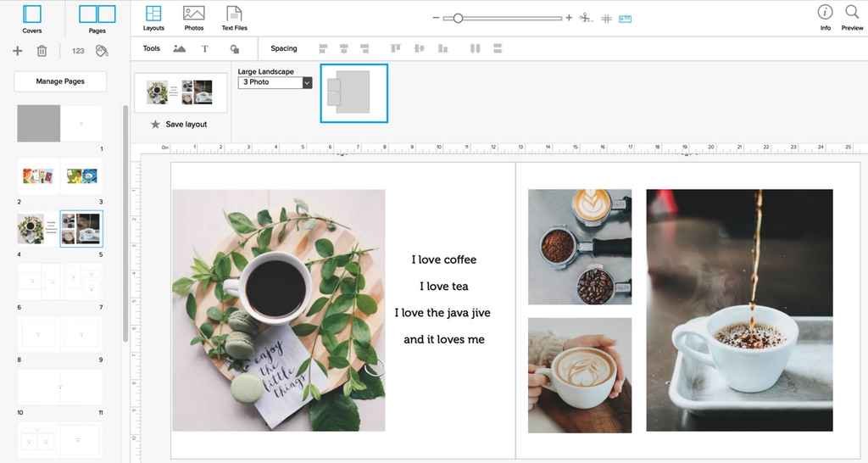This screenshot has width=868, height=463.
Task: Open the 3 Photo layout dropdown
Action: (275, 82)
